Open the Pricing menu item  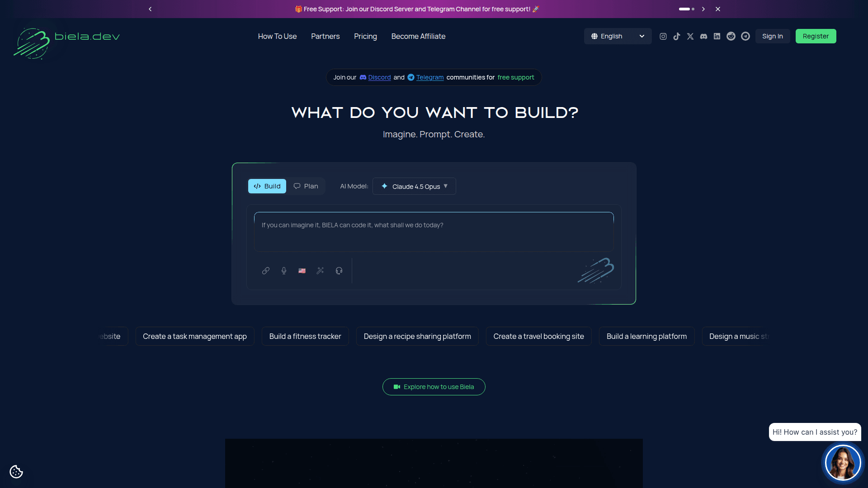click(365, 36)
